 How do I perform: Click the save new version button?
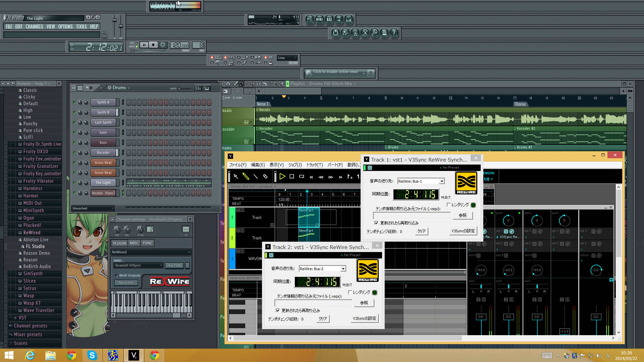point(345,33)
